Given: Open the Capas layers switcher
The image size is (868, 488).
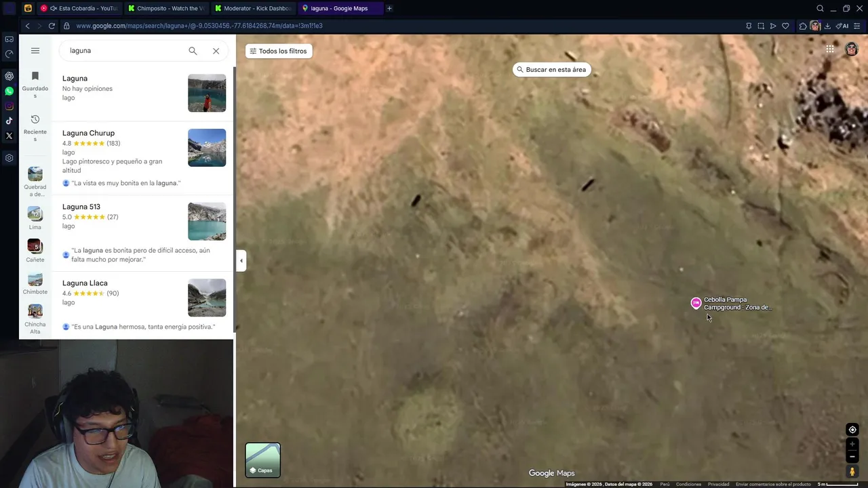Looking at the screenshot, I should click(262, 460).
